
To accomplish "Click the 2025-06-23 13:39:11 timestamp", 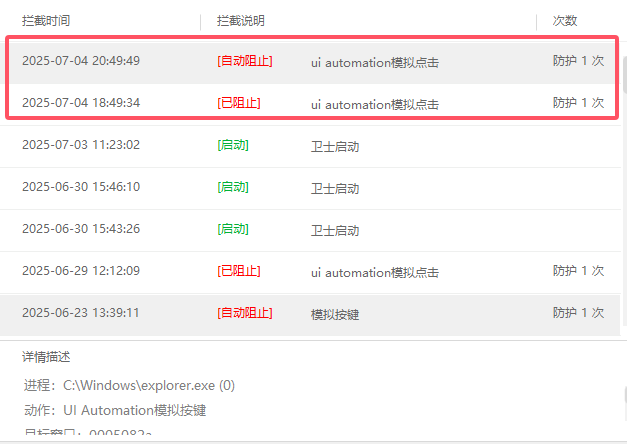I will (x=81, y=313).
